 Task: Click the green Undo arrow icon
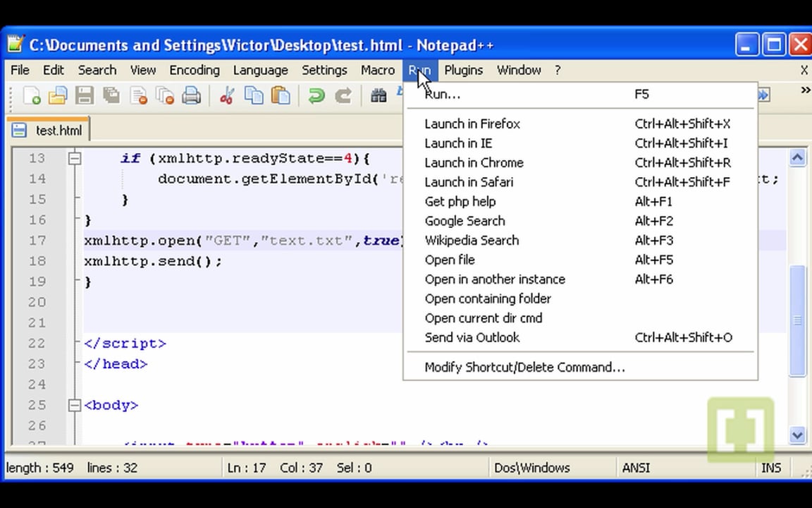pyautogui.click(x=316, y=95)
